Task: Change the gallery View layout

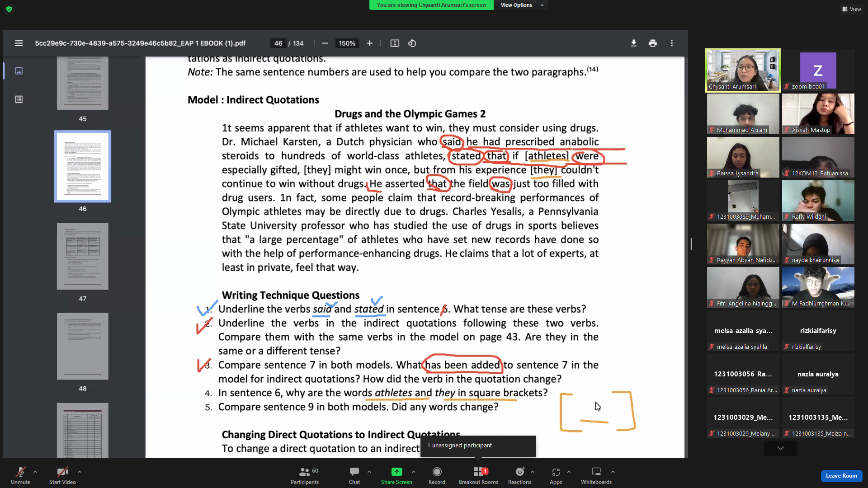Action: (x=852, y=9)
